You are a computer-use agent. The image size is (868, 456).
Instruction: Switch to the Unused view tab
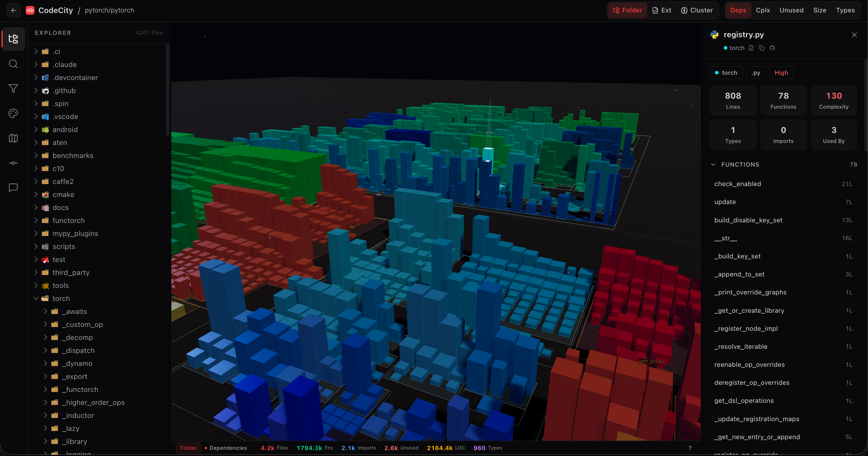point(791,10)
